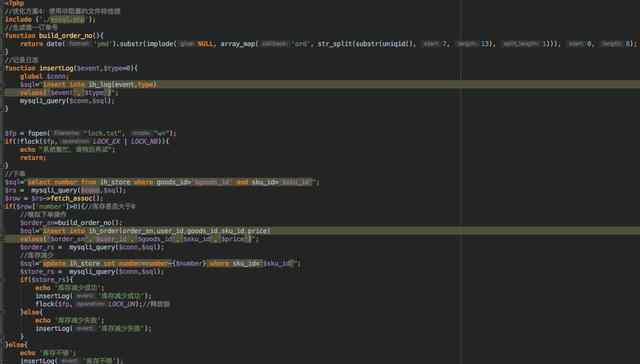Click the array_map call in the return line
Image resolution: width=640 pixels, height=364 pixels.
point(238,44)
